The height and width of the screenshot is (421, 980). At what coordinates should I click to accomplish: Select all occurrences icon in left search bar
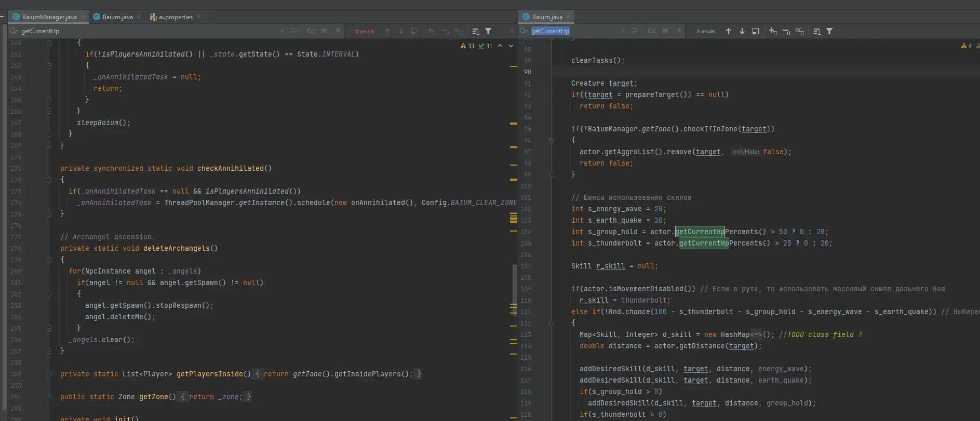(x=459, y=31)
